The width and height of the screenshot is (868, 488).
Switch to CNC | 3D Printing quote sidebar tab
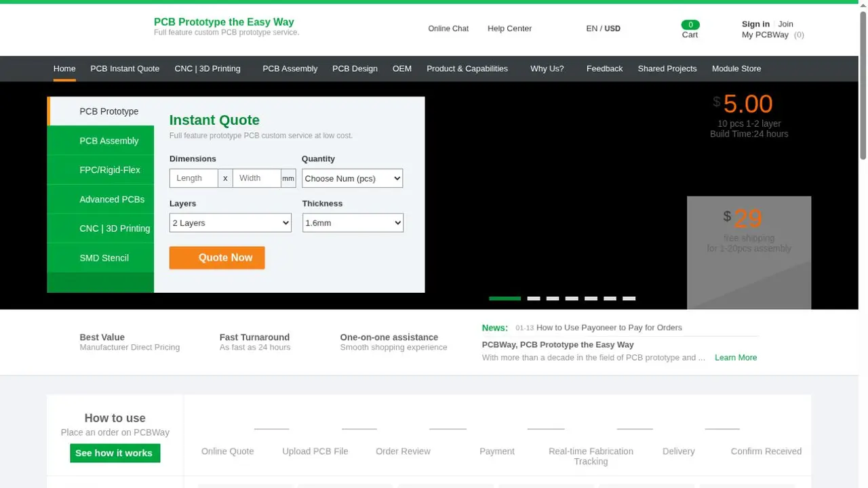click(101, 228)
